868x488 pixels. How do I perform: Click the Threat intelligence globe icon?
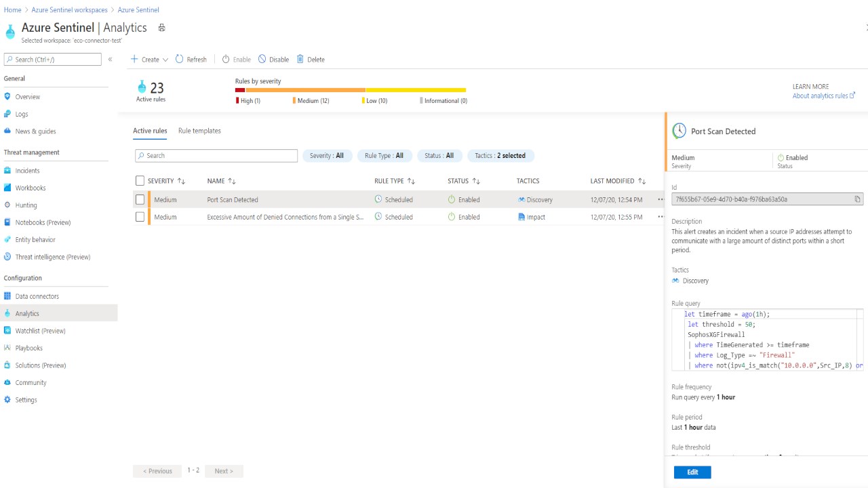(7, 257)
